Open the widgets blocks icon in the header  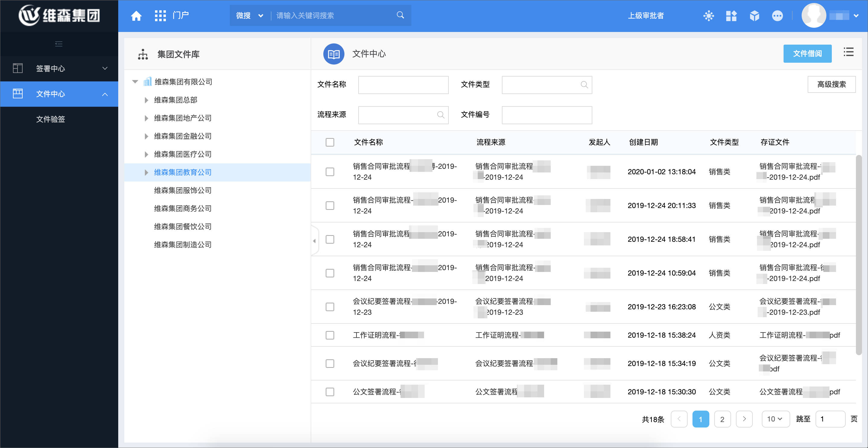[731, 15]
